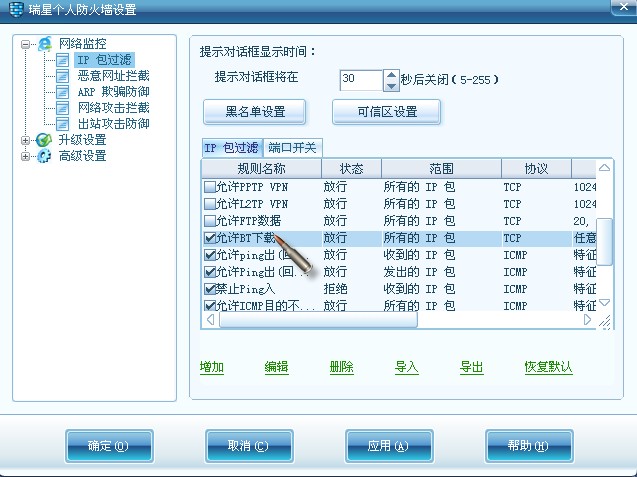Click the Rising firewall shield icon in title bar
Screen dimensions: 637x477
tap(16, 9)
